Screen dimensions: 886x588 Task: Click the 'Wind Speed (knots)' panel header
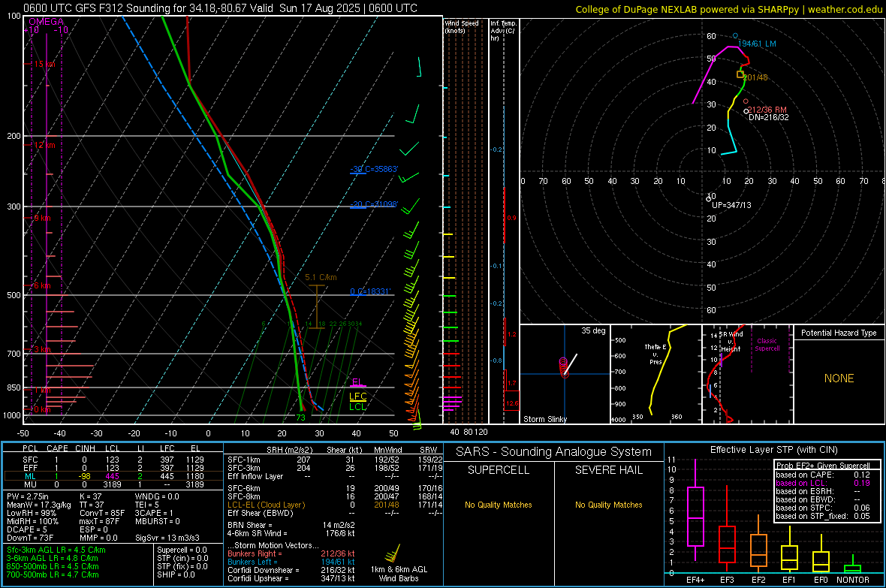click(x=462, y=26)
